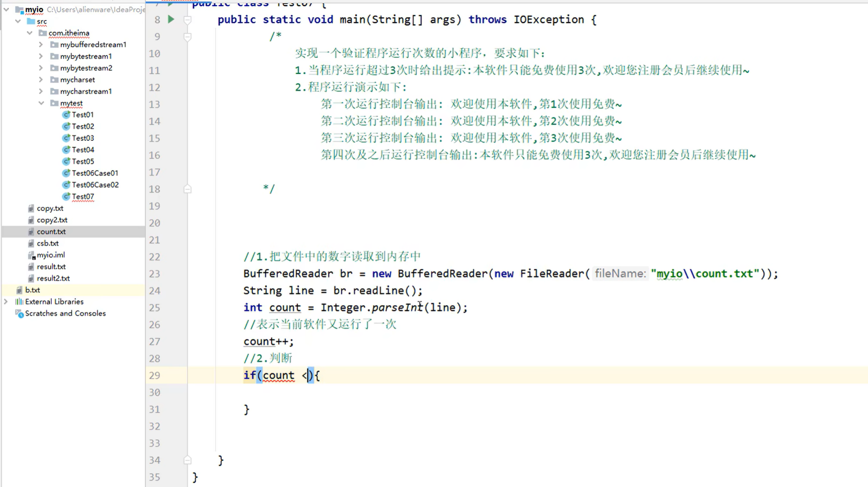Viewport: 868px width, 487px height.
Task: Expand the External Libraries node
Action: (6, 302)
